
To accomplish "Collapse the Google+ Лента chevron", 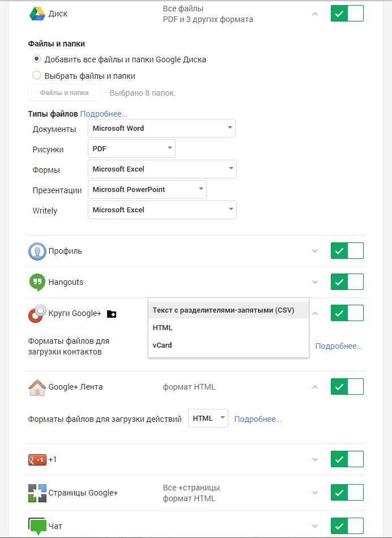I will 315,387.
